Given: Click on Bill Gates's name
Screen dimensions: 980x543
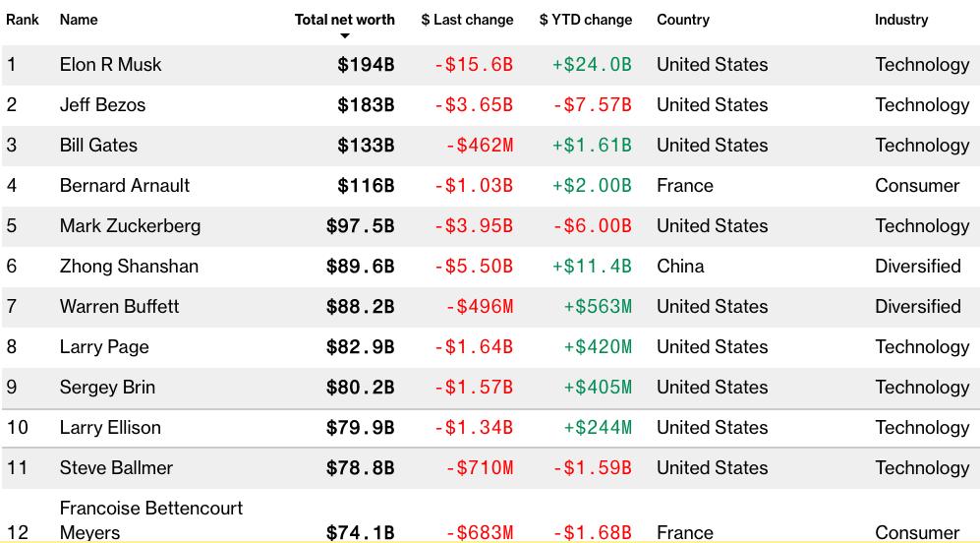Looking at the screenshot, I should (x=98, y=146).
